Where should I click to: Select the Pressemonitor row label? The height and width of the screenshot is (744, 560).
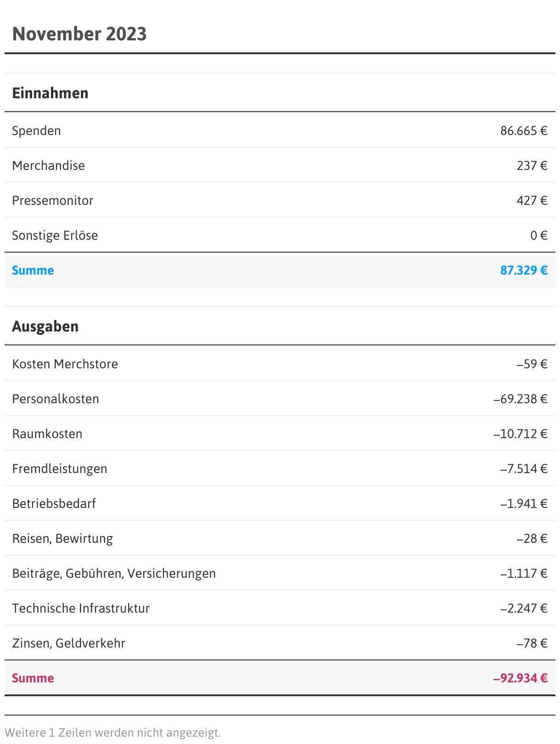tap(52, 201)
